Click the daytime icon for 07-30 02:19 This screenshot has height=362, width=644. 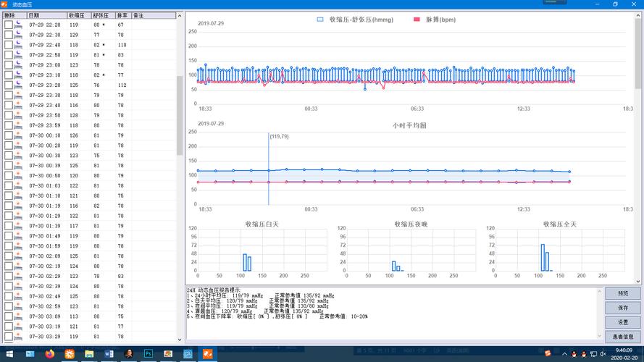pos(19,266)
